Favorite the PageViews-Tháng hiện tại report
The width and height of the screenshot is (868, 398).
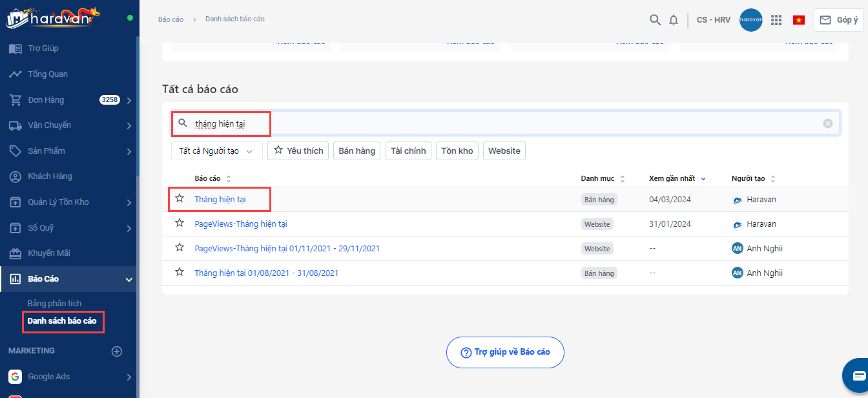click(x=180, y=224)
